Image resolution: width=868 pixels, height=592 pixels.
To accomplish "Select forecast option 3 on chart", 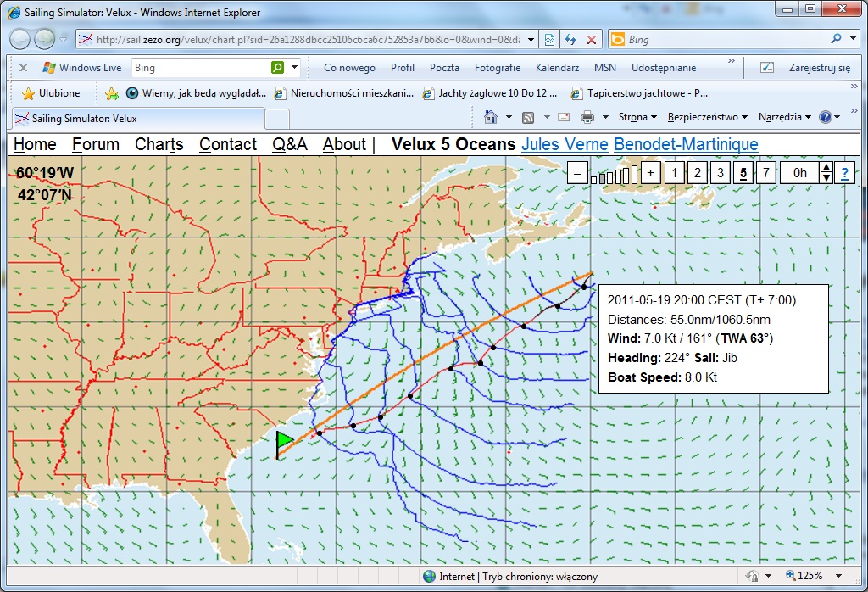I will point(721,173).
